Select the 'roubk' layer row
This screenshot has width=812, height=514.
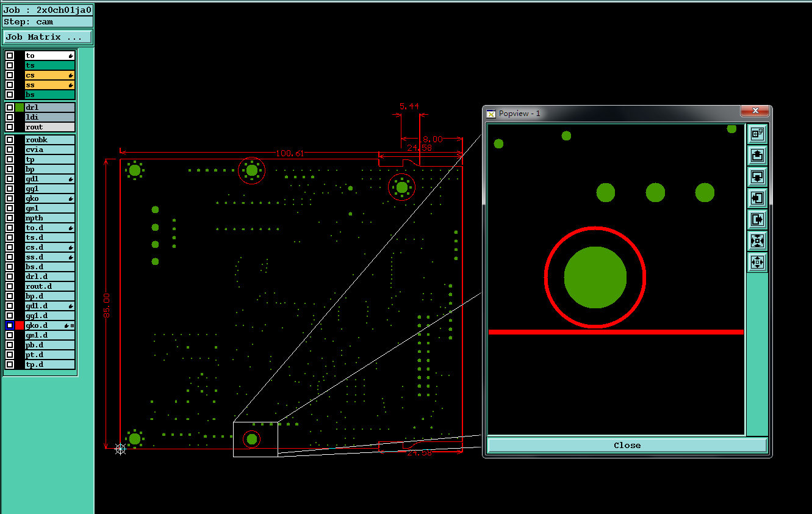[50, 140]
